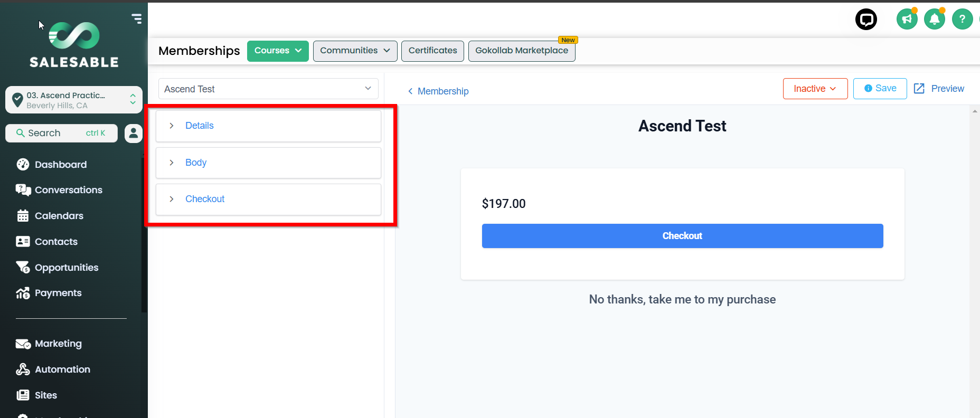Screen dimensions: 980x418
Task: Open the Ascend Test product selector
Action: [268, 89]
